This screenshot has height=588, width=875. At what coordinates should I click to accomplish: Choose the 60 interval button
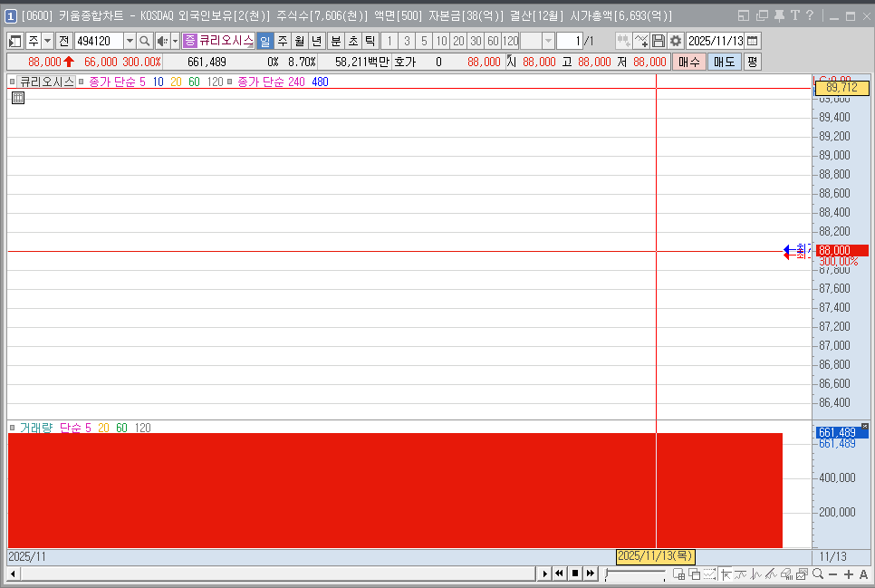click(493, 41)
